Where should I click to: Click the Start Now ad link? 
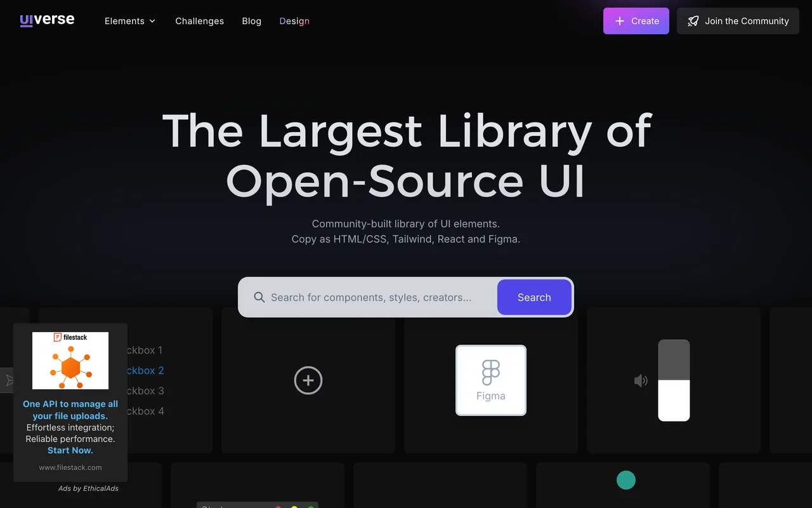(x=70, y=450)
